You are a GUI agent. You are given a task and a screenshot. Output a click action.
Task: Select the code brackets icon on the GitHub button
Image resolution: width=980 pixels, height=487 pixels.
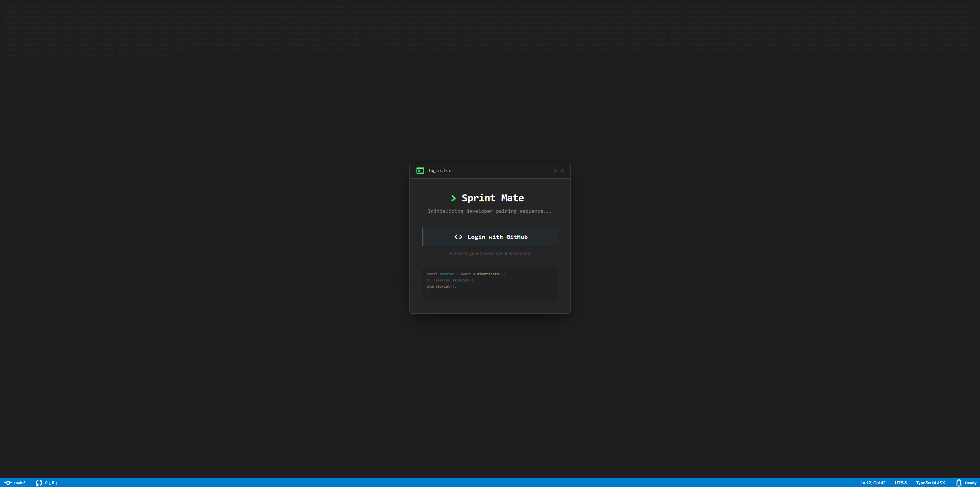tap(458, 237)
